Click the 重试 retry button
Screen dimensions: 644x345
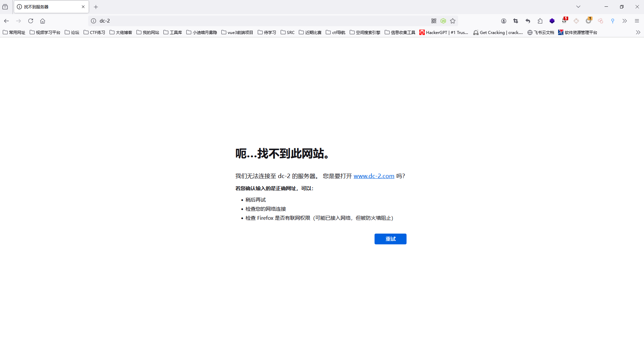(x=390, y=239)
